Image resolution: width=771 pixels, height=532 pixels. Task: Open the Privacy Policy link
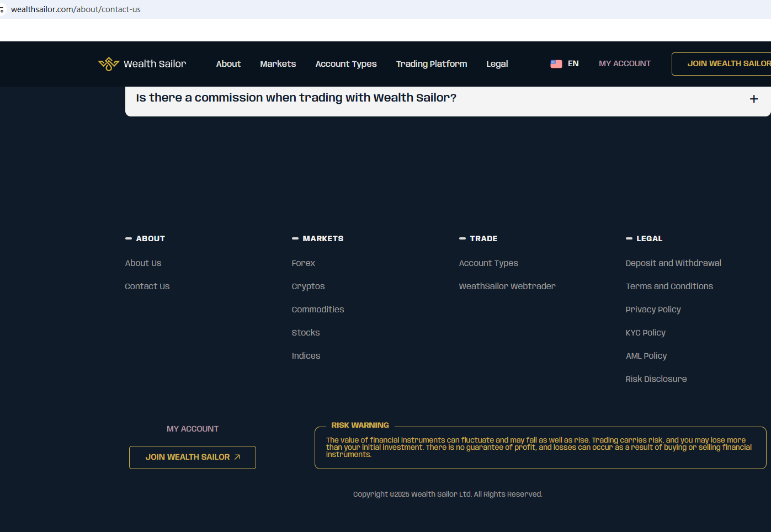click(x=653, y=310)
